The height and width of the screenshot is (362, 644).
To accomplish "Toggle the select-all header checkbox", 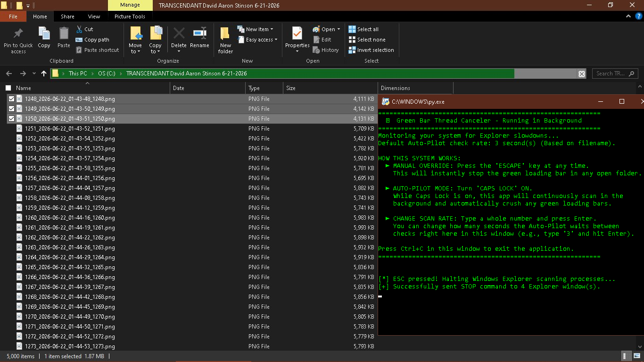I will pos(8,88).
